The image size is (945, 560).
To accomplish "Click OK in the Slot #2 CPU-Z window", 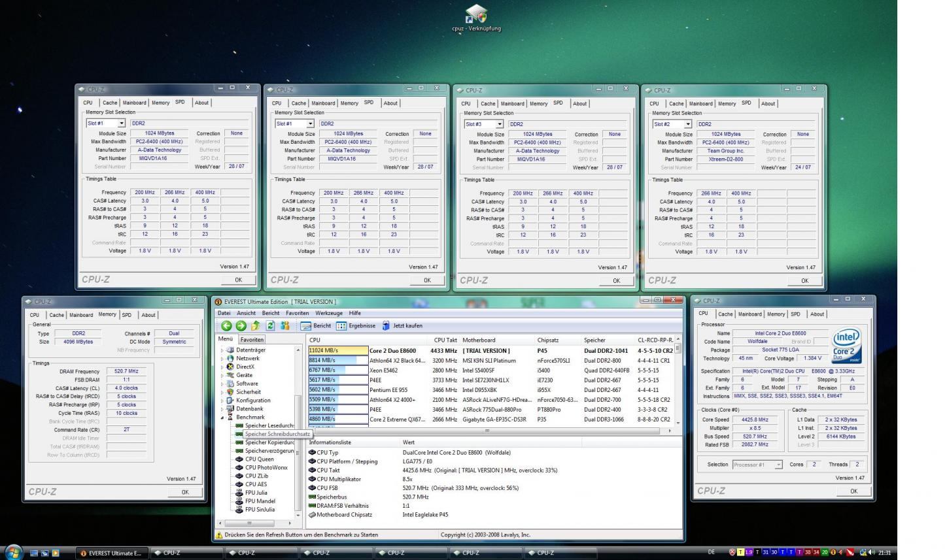I will click(804, 280).
